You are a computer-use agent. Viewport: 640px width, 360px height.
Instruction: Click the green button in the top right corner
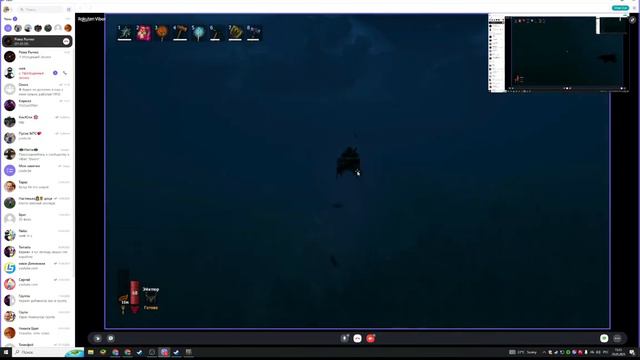(620, 8)
